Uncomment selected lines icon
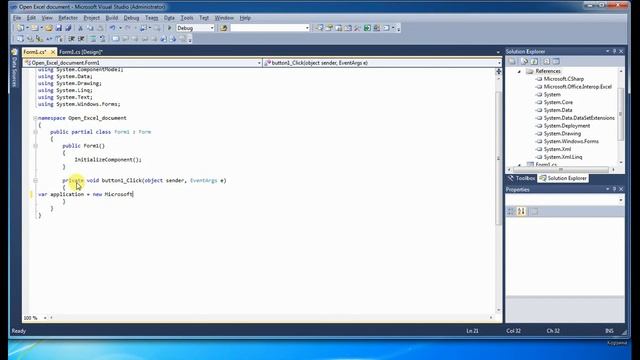The image size is (640, 360). (102, 39)
